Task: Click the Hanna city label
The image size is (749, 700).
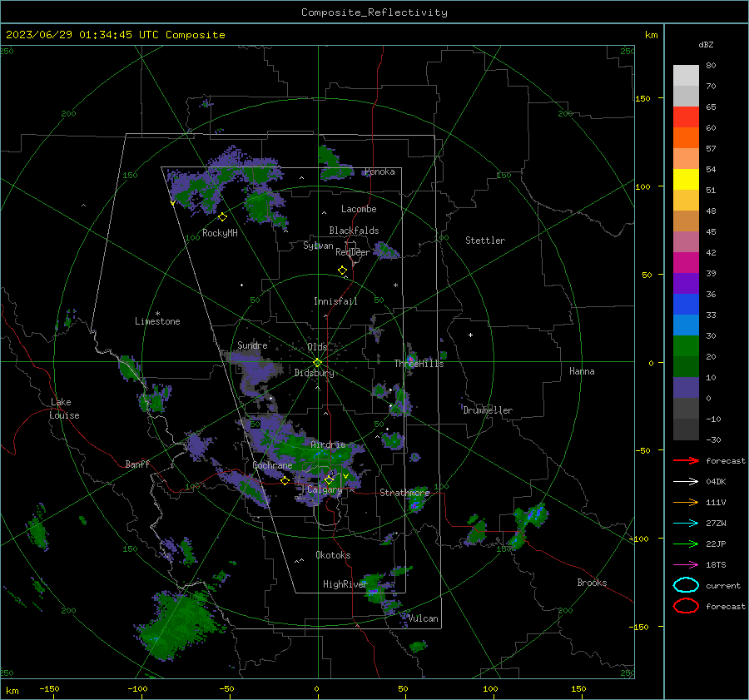Action: [582, 371]
